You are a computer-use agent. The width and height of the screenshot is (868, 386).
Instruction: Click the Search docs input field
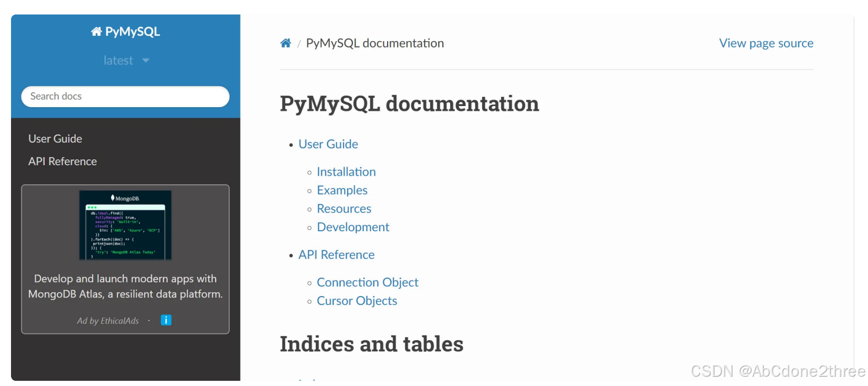tap(125, 96)
